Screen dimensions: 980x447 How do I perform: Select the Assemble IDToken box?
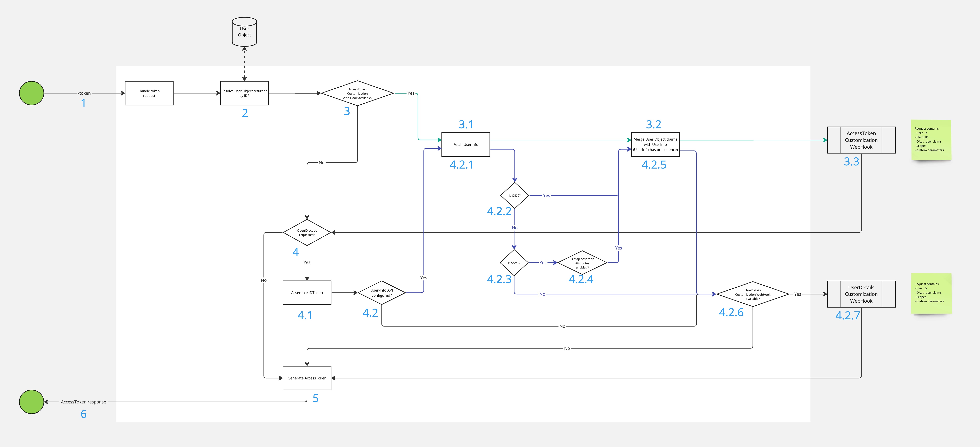pos(307,293)
